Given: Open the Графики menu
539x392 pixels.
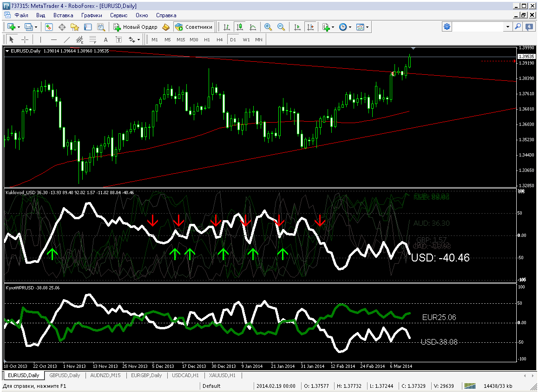Looking at the screenshot, I should click(x=92, y=15).
